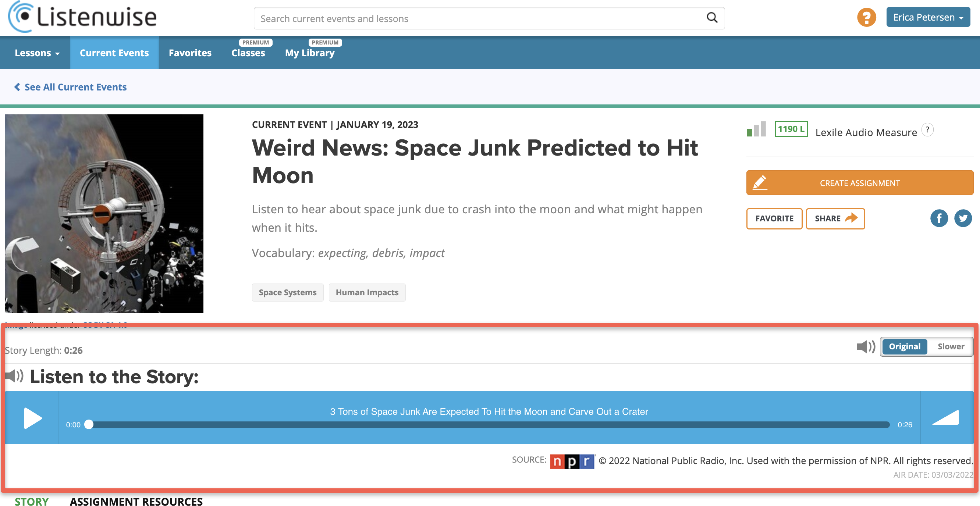Expand the Lessons dropdown menu
980x506 pixels.
37,53
